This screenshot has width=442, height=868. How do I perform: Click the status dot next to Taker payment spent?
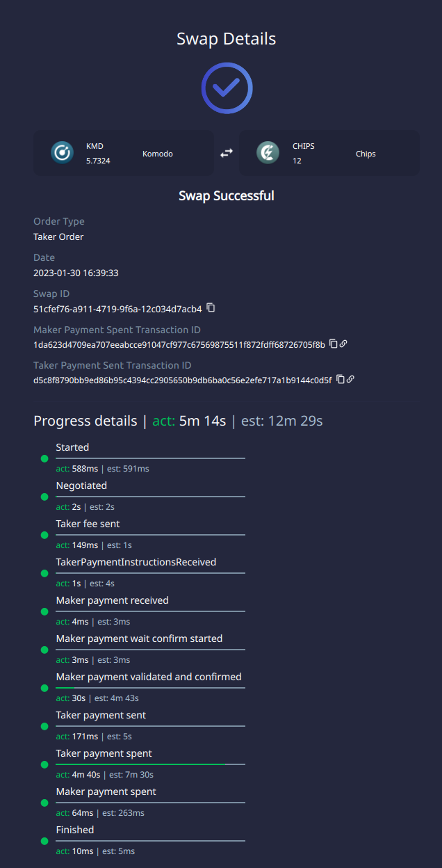pos(44,764)
